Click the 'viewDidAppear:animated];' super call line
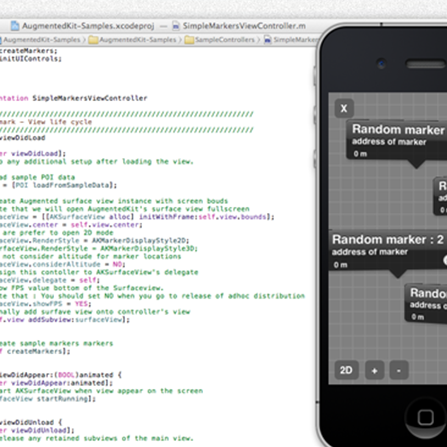 click(x=56, y=383)
